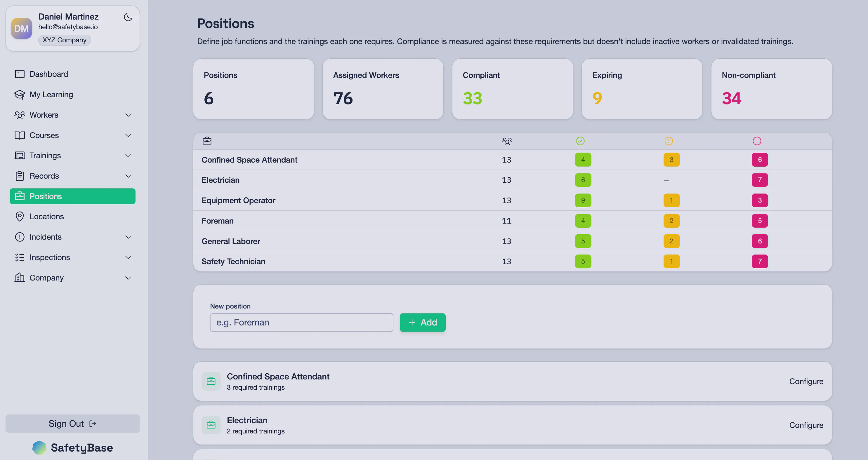Image resolution: width=868 pixels, height=460 pixels.
Task: Toggle dark mode moon icon
Action: pos(128,17)
